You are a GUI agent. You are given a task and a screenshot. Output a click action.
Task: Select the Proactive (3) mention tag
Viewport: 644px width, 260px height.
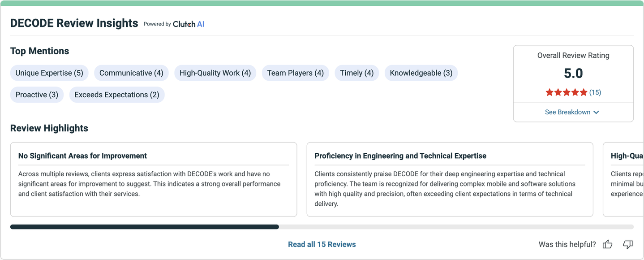coord(37,95)
